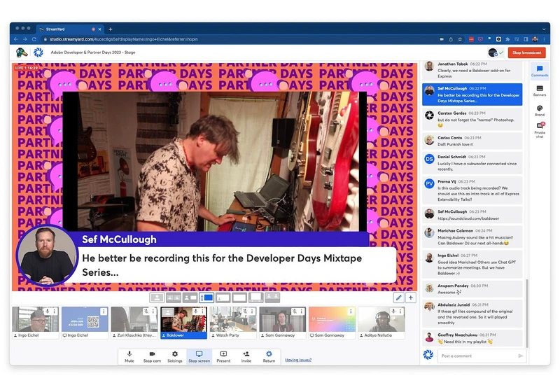Toggle muted mic on Zuri Klaschka thumbnail
Viewport: 560px width, 392px height.
(x=146, y=311)
